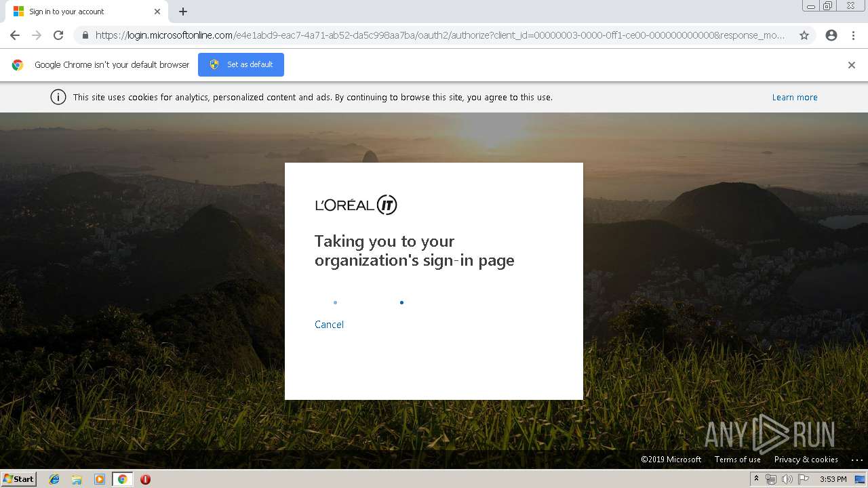Screen dimensions: 868x488
Task: Click the L'Oréal IT logo
Action: (356, 205)
